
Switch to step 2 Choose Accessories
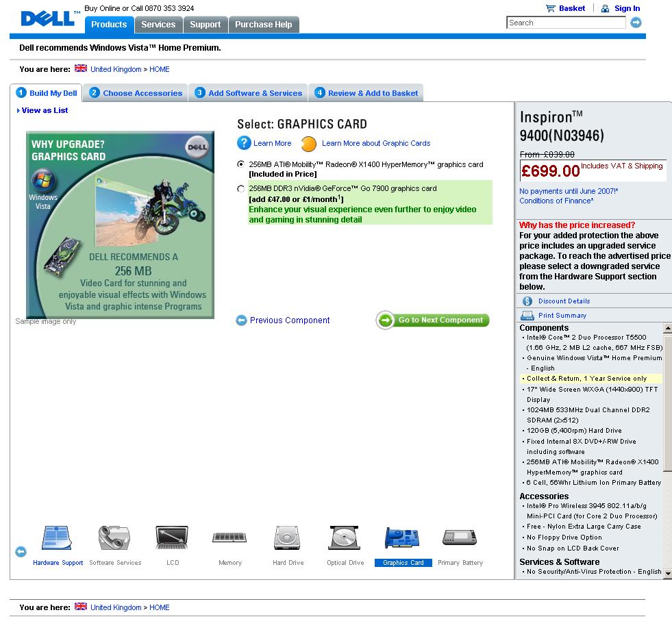point(136,93)
